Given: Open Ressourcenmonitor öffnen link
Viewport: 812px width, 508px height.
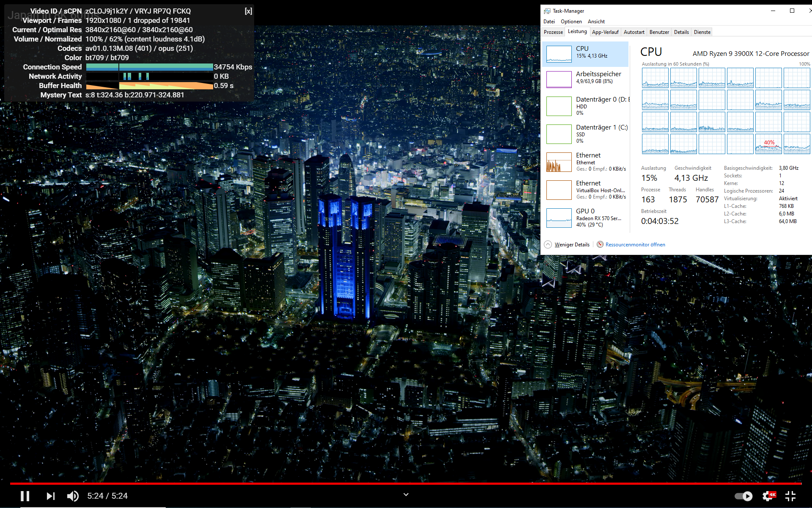Looking at the screenshot, I should [635, 245].
